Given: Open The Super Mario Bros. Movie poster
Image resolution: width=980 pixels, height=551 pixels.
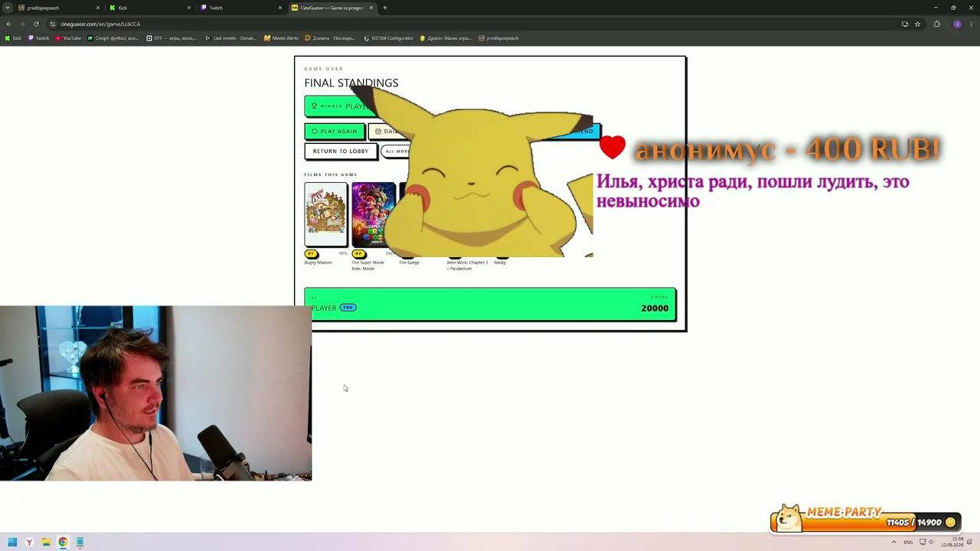Looking at the screenshot, I should tap(373, 214).
